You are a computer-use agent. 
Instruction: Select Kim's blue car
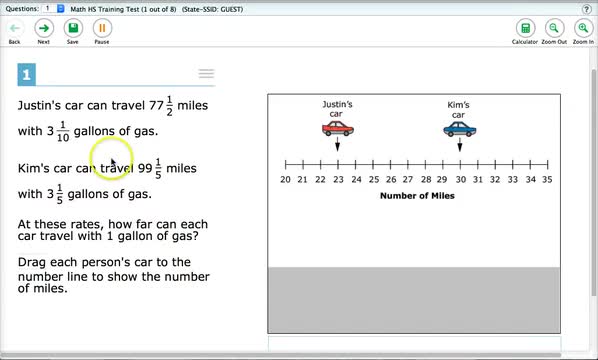pos(460,129)
